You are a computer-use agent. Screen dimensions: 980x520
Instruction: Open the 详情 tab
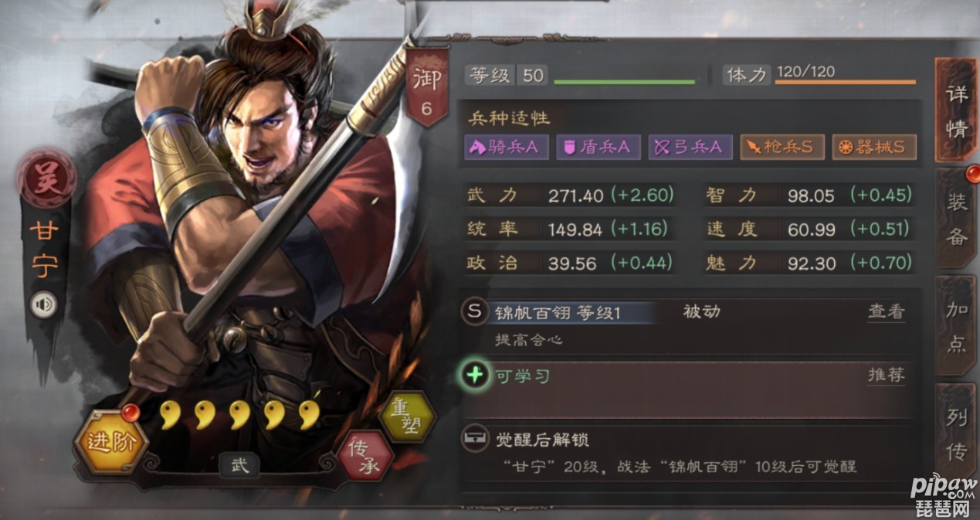[x=955, y=110]
